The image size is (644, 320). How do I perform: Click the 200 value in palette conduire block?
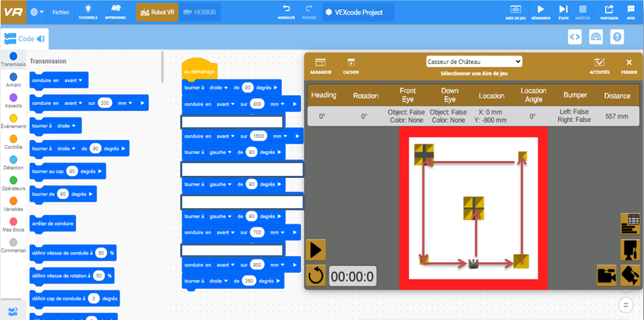(106, 103)
